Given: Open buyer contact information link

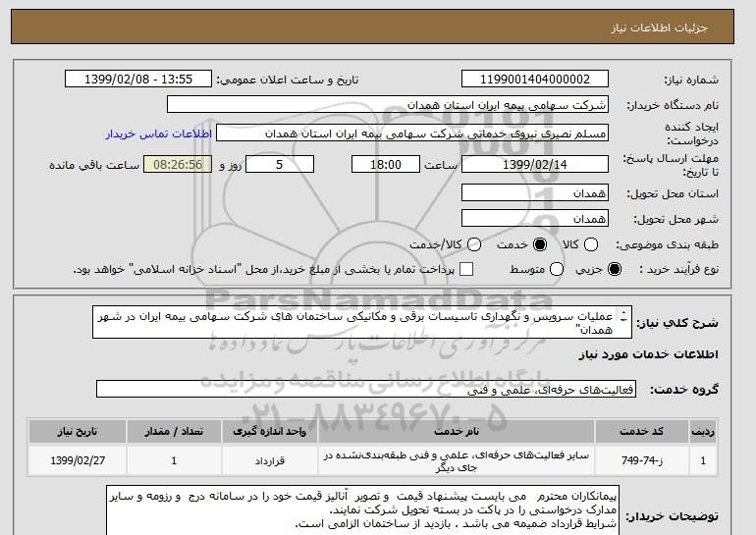Looking at the screenshot, I should (x=159, y=134).
